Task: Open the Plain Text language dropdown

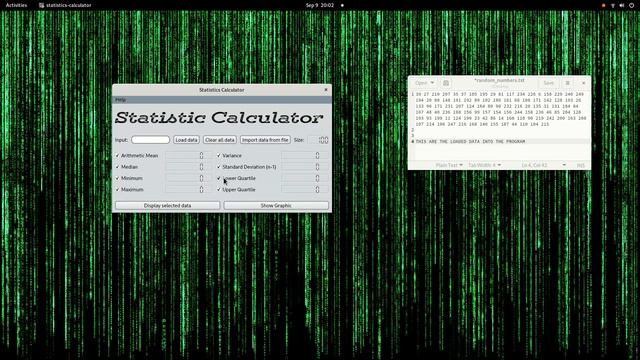Action: (449, 165)
